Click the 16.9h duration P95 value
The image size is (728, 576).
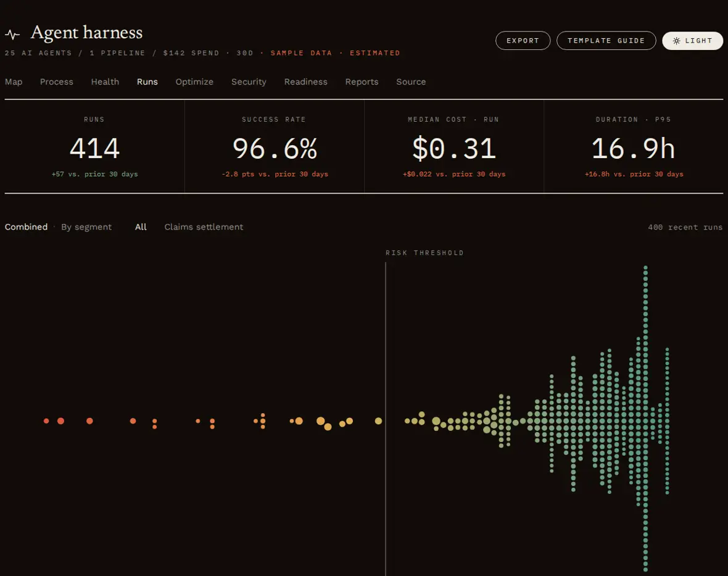pos(633,149)
